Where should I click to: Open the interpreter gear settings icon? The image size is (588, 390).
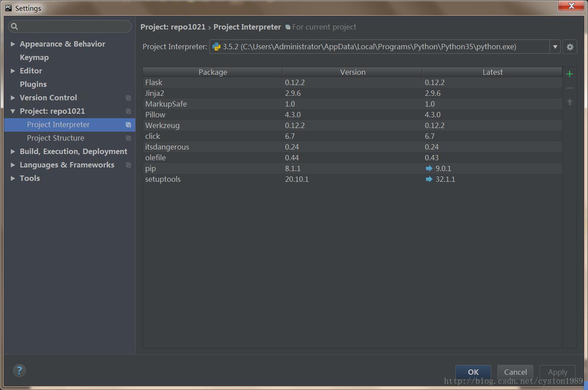pos(570,47)
